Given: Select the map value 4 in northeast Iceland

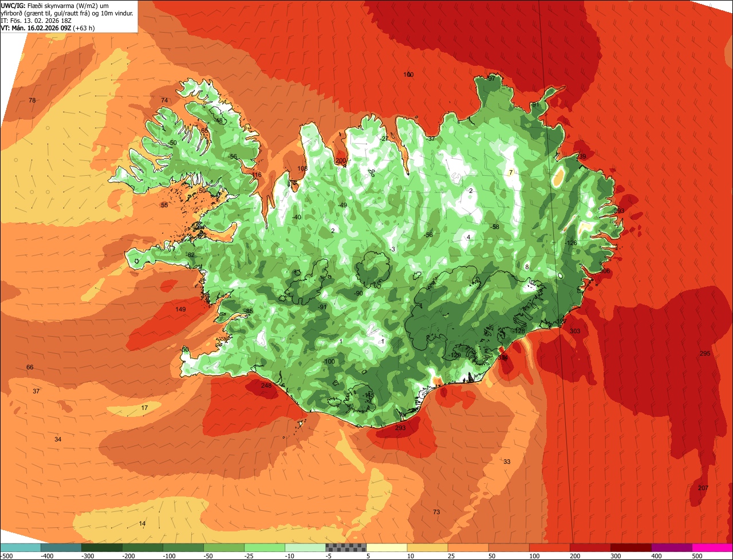Looking at the screenshot, I should point(468,237).
